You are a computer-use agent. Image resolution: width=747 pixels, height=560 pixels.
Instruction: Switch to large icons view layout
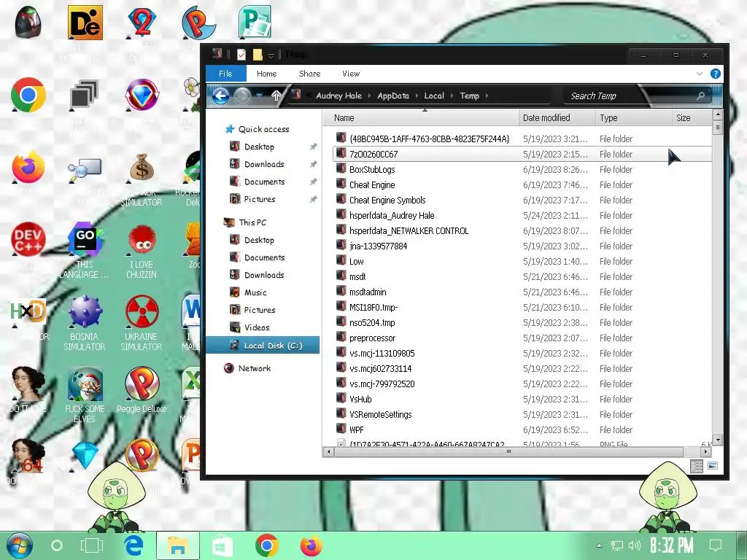713,466
